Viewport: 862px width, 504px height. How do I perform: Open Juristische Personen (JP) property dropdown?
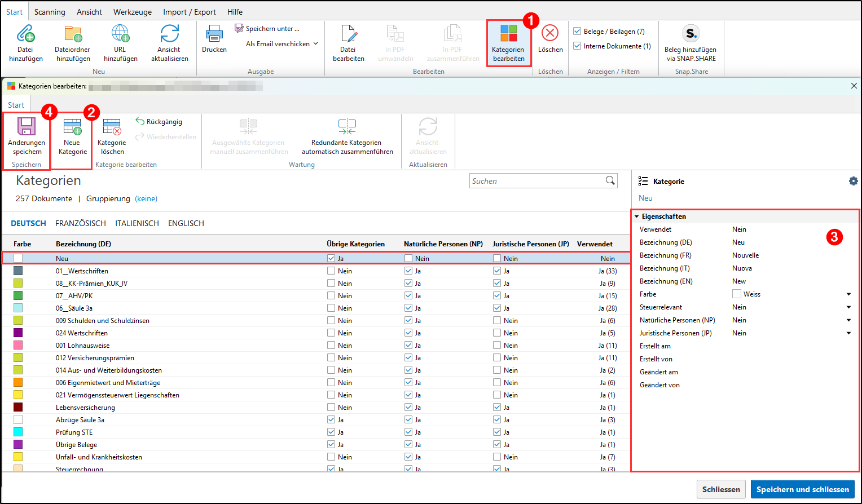(848, 333)
